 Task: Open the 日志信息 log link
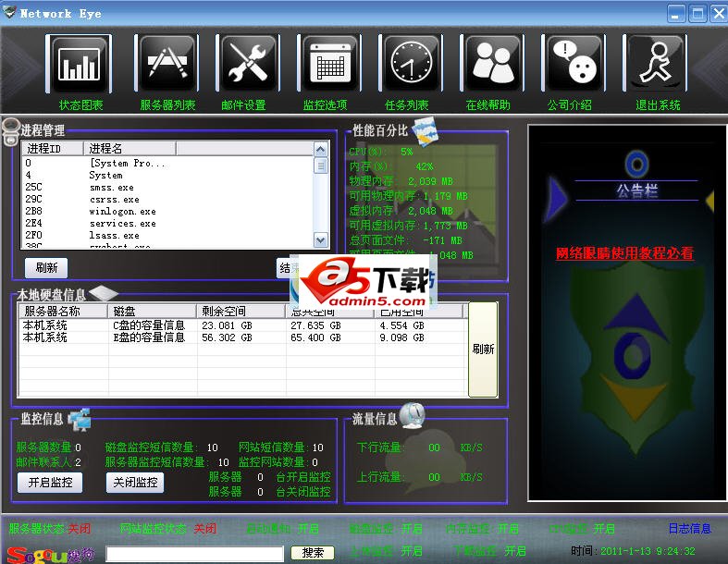(689, 528)
